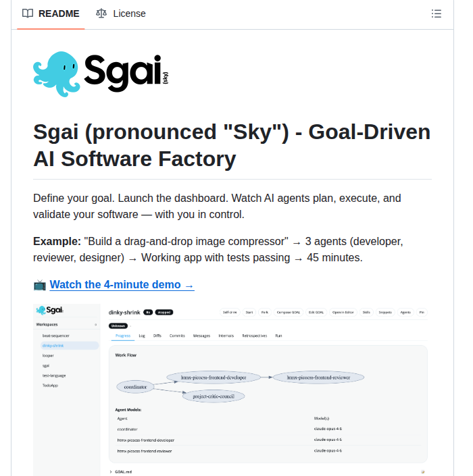The width and height of the screenshot is (473, 476).
Task: Click the Open in Editor button
Action: pyautogui.click(x=343, y=313)
